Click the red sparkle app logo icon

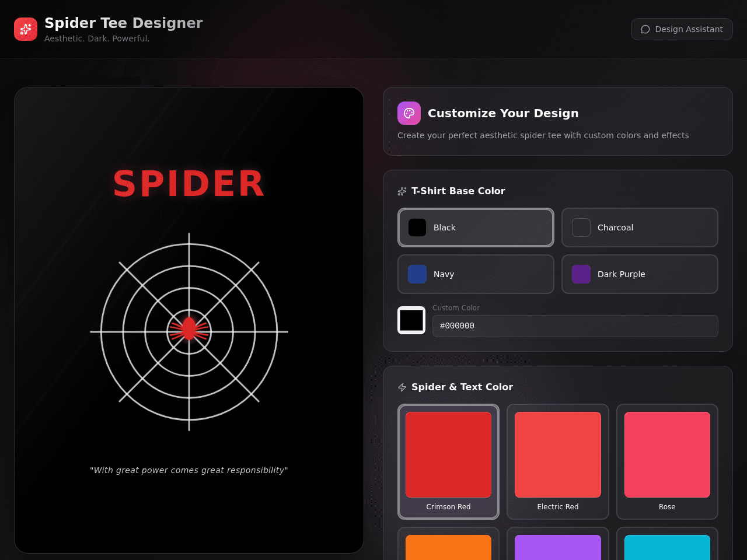[26, 29]
